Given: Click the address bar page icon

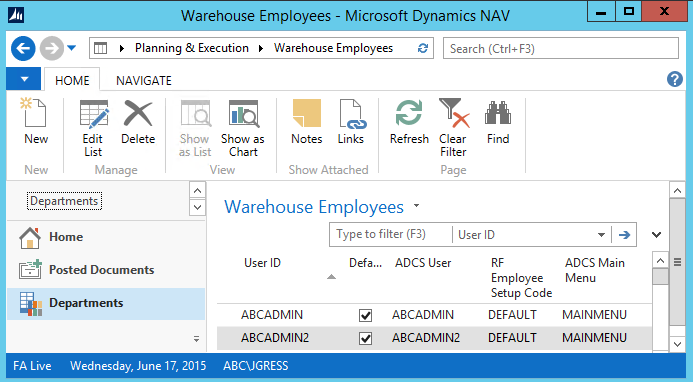Looking at the screenshot, I should 101,48.
